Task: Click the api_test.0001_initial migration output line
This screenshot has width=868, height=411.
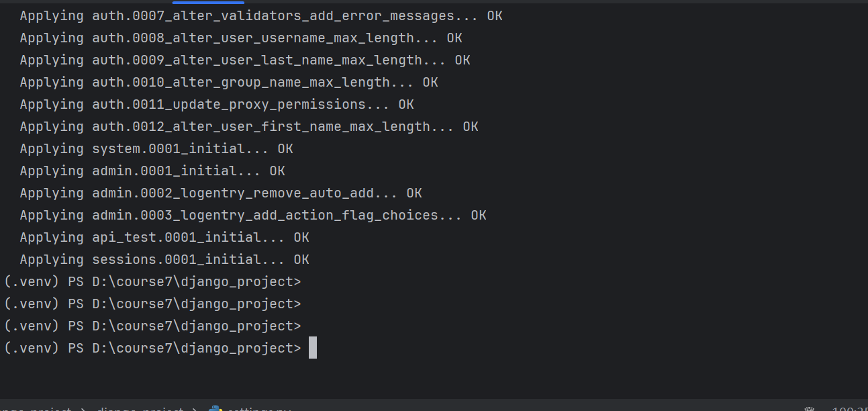Action: pos(164,237)
